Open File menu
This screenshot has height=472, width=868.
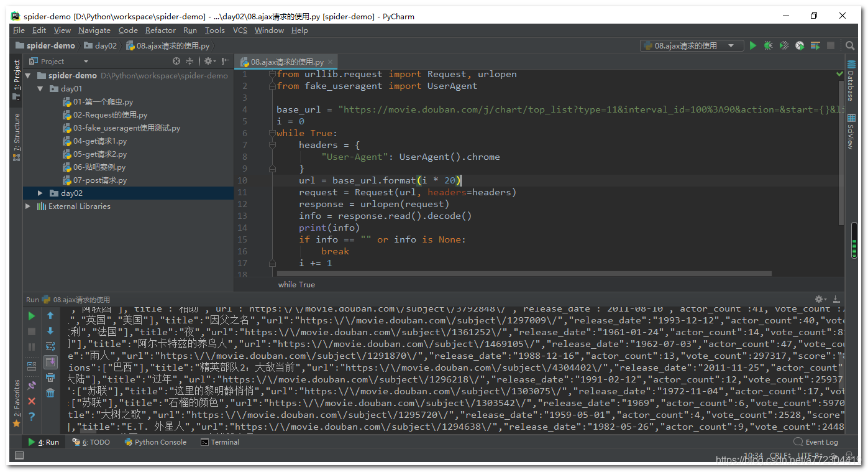[19, 30]
